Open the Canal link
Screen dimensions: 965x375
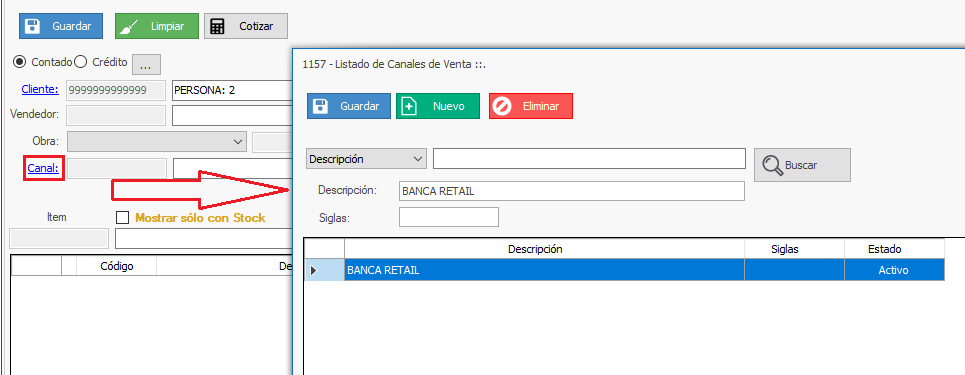point(43,167)
